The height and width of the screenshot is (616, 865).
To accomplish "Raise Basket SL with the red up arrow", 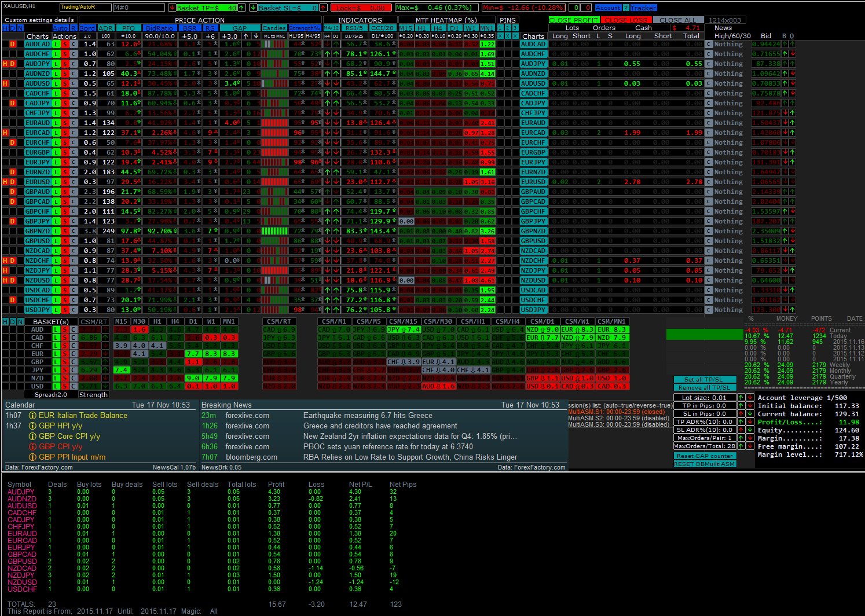I will tap(323, 8).
